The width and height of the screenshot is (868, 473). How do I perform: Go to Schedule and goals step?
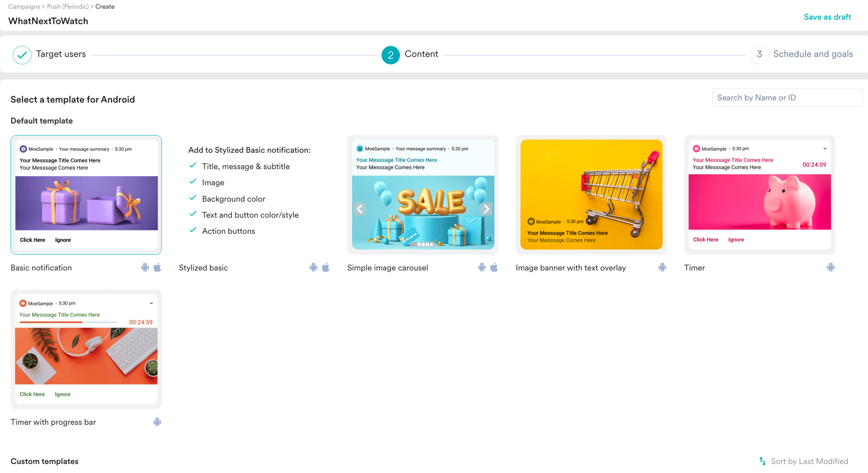click(813, 54)
